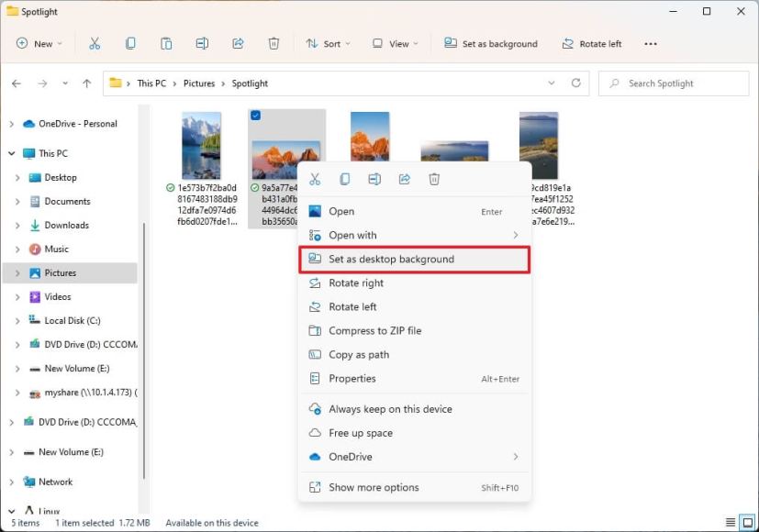Open the OneDrive submenu
759x532 pixels.
(414, 457)
